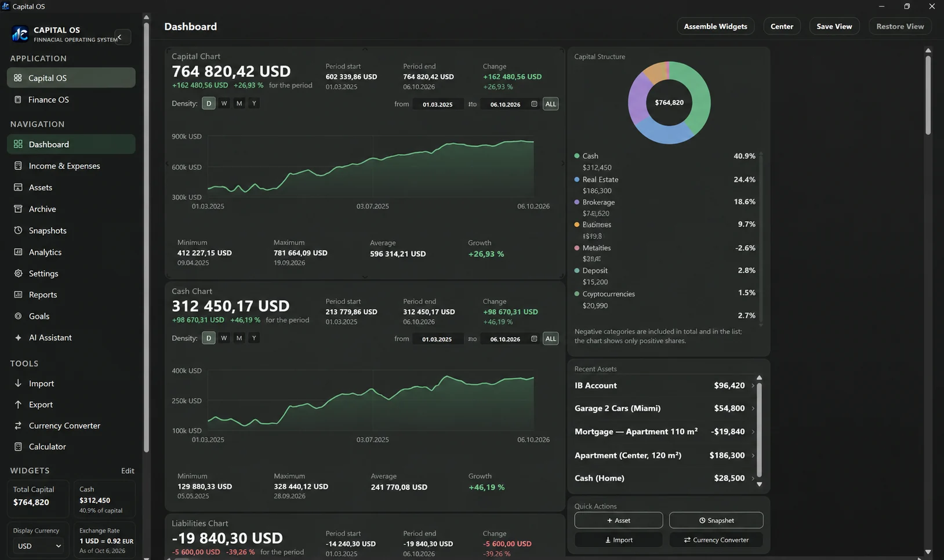Viewport: 944px width, 560px height.
Task: Set Capital Chart density to M
Action: (239, 103)
